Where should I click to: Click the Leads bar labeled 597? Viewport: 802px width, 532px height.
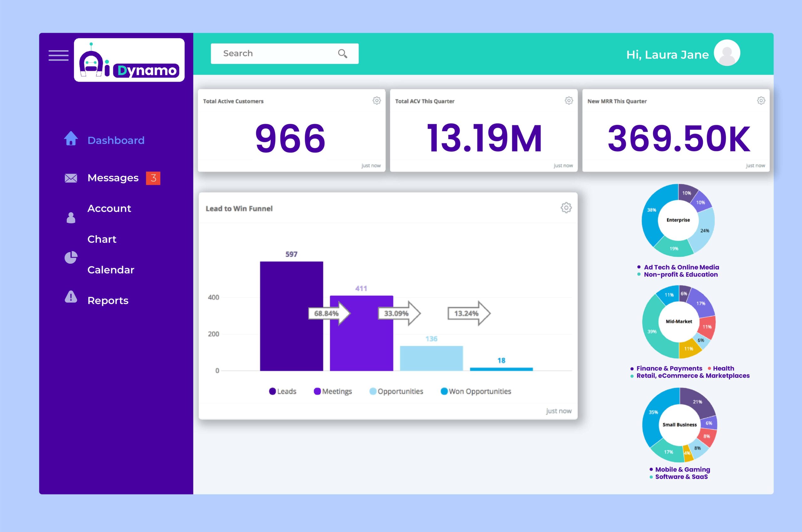[291, 316]
